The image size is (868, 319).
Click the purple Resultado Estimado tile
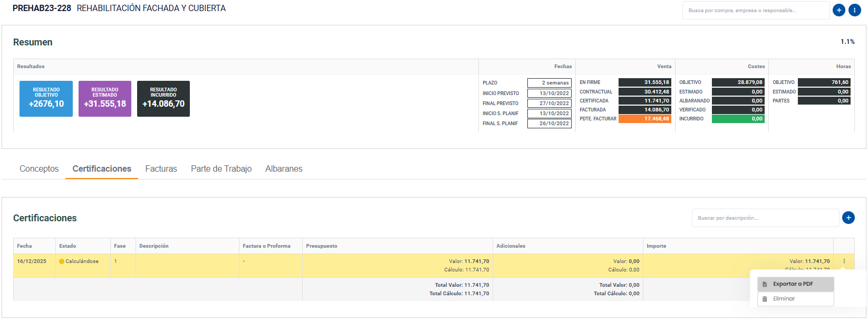105,99
